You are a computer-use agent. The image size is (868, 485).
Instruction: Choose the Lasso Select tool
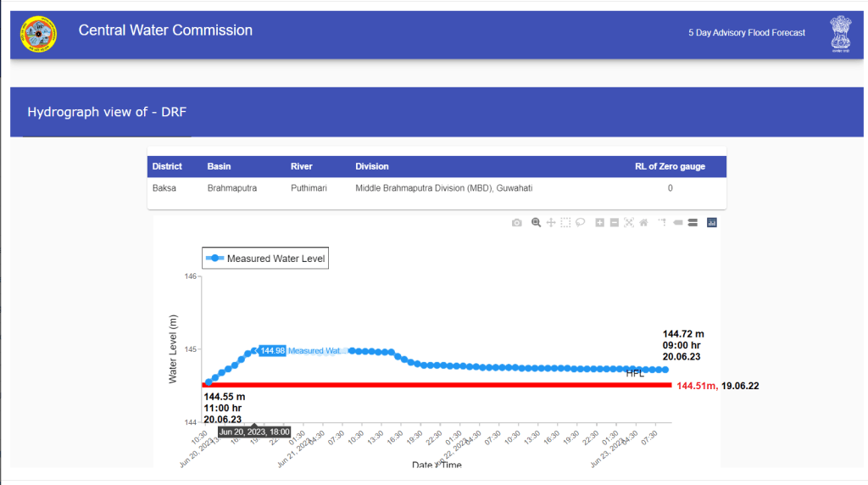[x=581, y=223]
